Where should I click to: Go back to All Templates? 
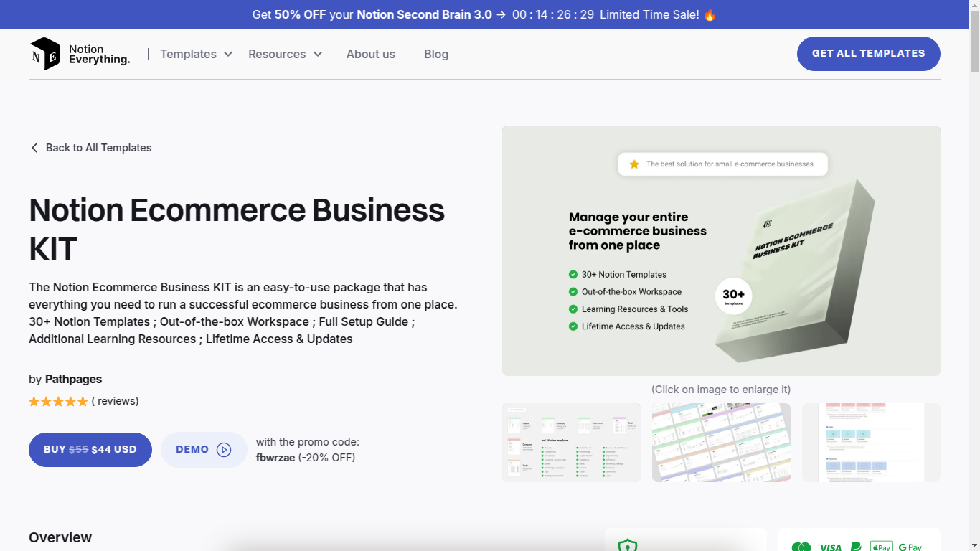coord(91,148)
